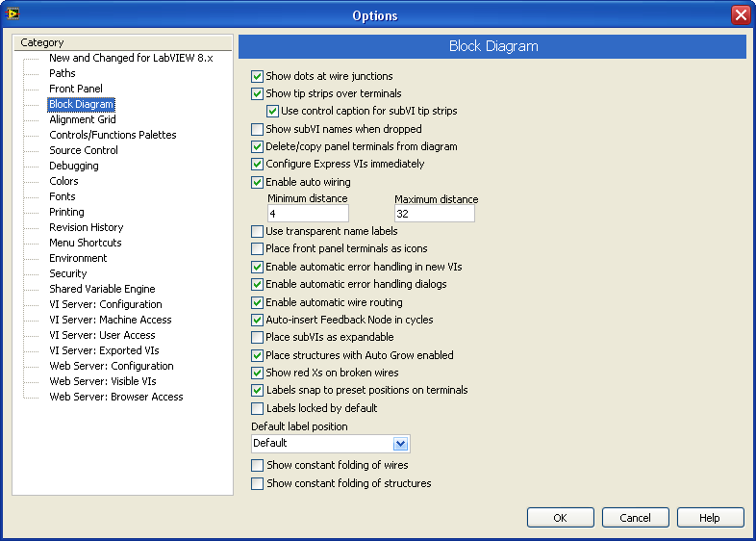The width and height of the screenshot is (756, 541).
Task: Toggle Enable automatic error handling dialogs
Action: pyautogui.click(x=258, y=284)
